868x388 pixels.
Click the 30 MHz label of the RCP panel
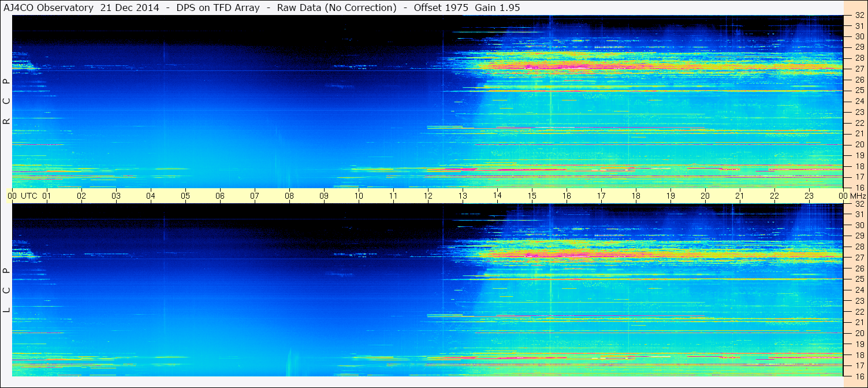coord(859,36)
